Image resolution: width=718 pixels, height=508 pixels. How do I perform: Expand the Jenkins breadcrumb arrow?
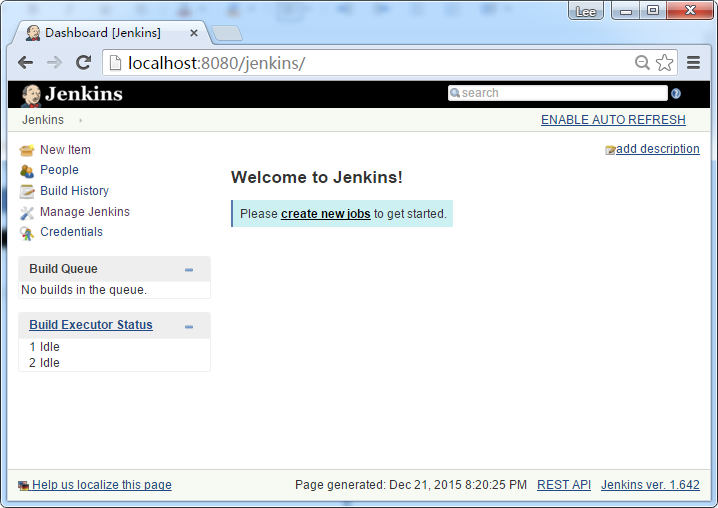(81, 120)
